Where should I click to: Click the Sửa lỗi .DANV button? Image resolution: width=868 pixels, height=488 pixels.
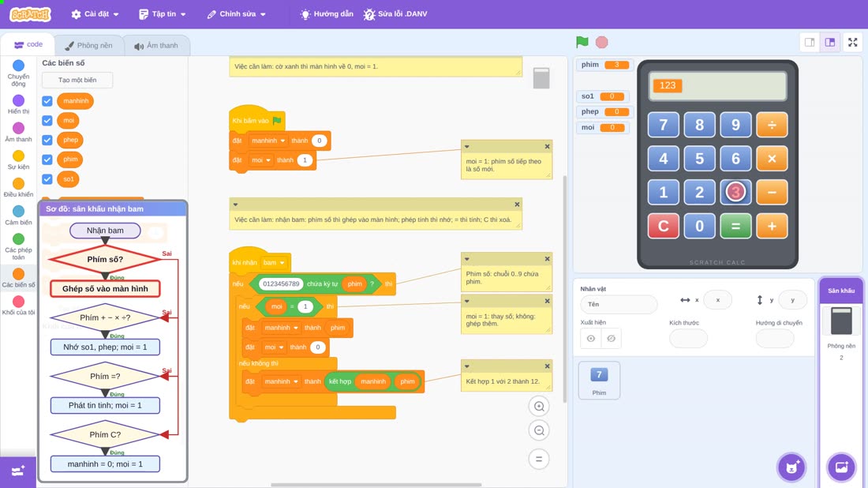[395, 14]
